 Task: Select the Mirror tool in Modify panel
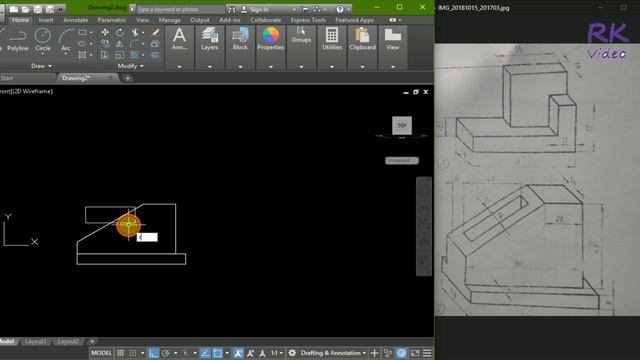point(120,44)
